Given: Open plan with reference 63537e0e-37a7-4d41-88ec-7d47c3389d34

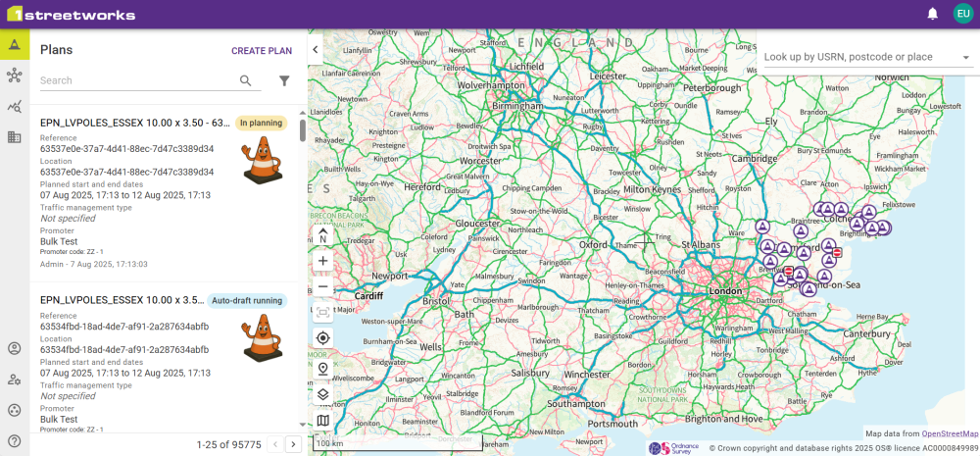Looking at the screenshot, I should click(x=165, y=191).
